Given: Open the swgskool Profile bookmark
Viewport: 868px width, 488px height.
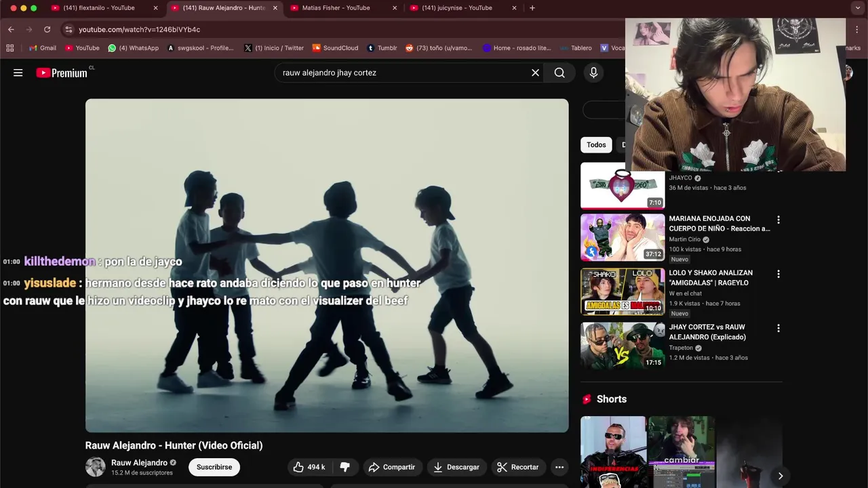Looking at the screenshot, I should coord(200,48).
